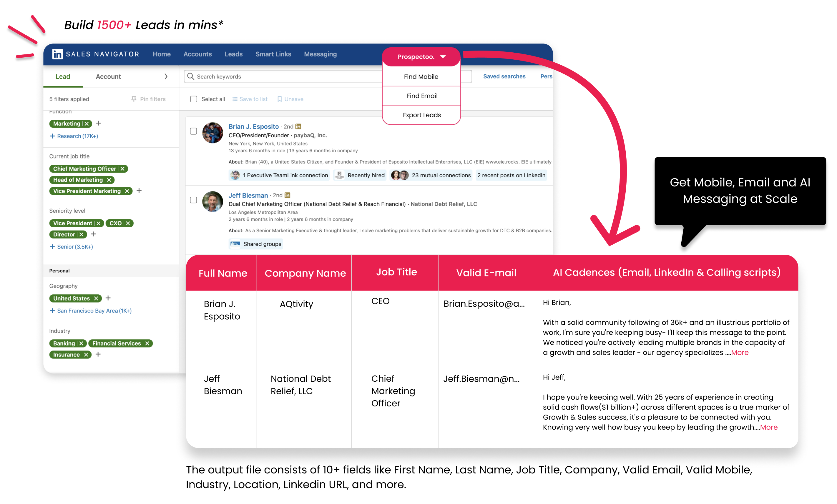Screen dimensions: 837x504
Task: Click the Jeff.Biesman@n... email cell
Action: (x=481, y=379)
